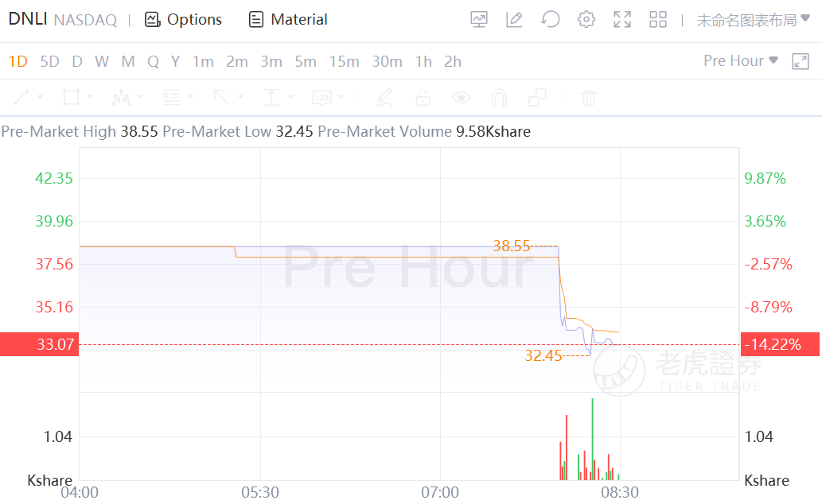Toggle the magnet snap mode
This screenshot has width=822, height=504.
[499, 98]
